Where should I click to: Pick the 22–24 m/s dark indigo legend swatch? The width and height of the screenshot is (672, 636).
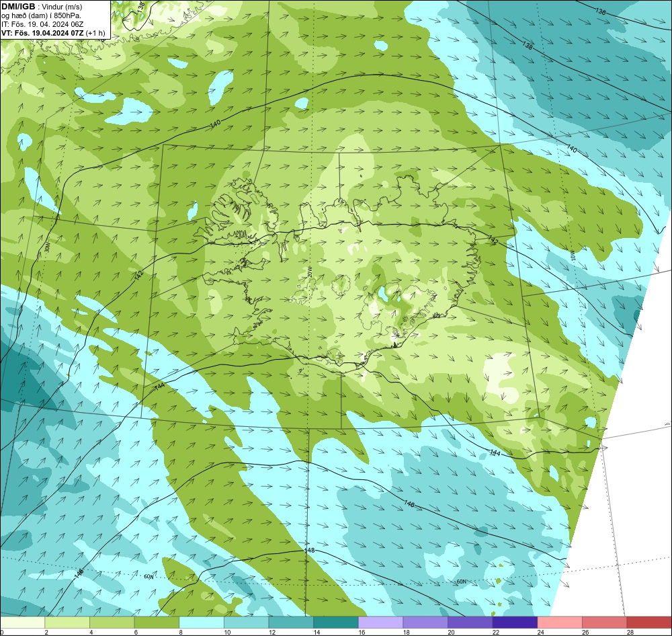tap(515, 622)
